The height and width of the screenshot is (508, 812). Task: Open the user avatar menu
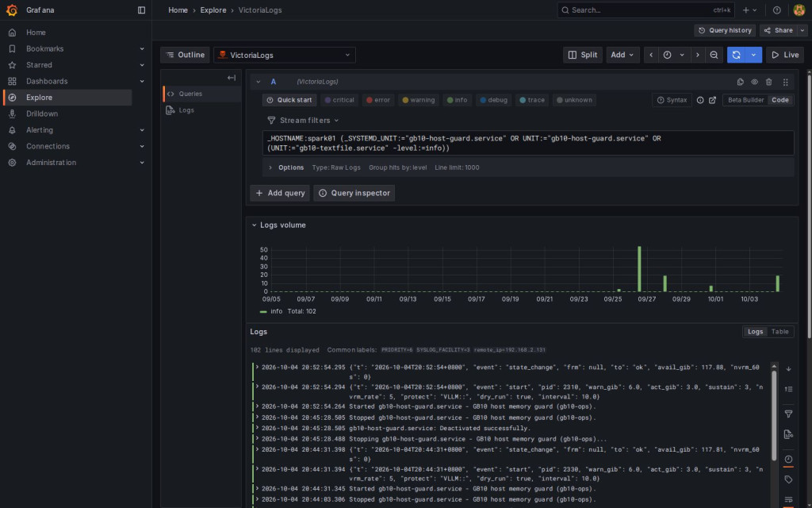[799, 10]
